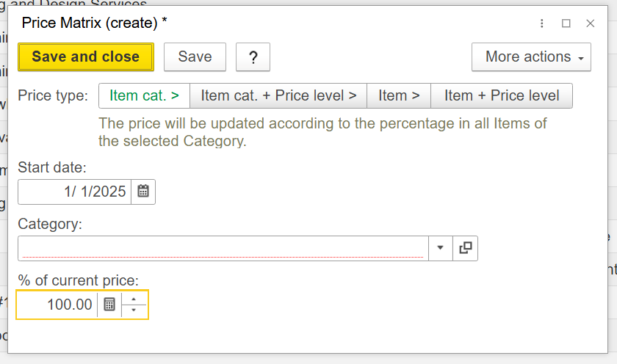This screenshot has height=364, width=617.
Task: Click into the Category input field
Action: [220, 248]
